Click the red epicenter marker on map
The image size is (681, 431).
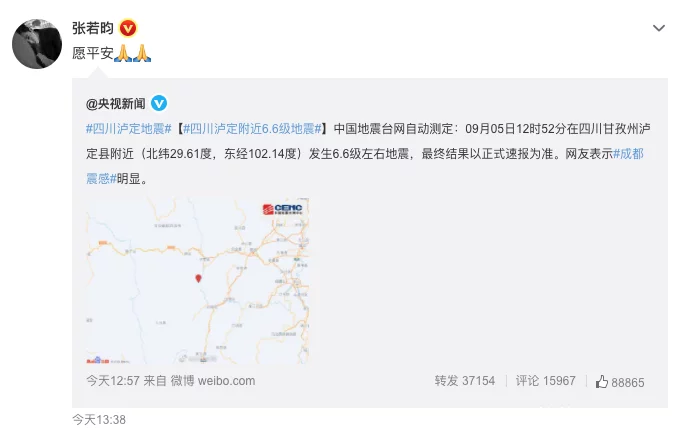[198, 278]
